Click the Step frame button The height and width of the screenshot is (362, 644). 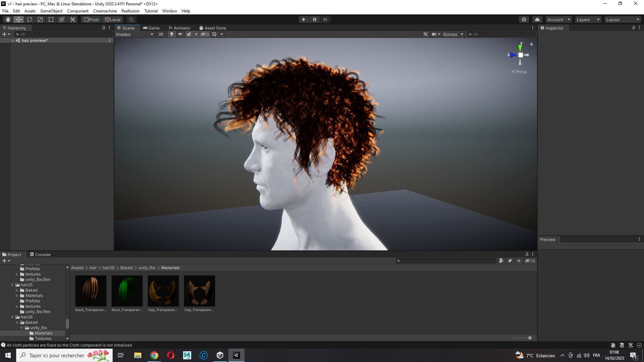coord(325,19)
